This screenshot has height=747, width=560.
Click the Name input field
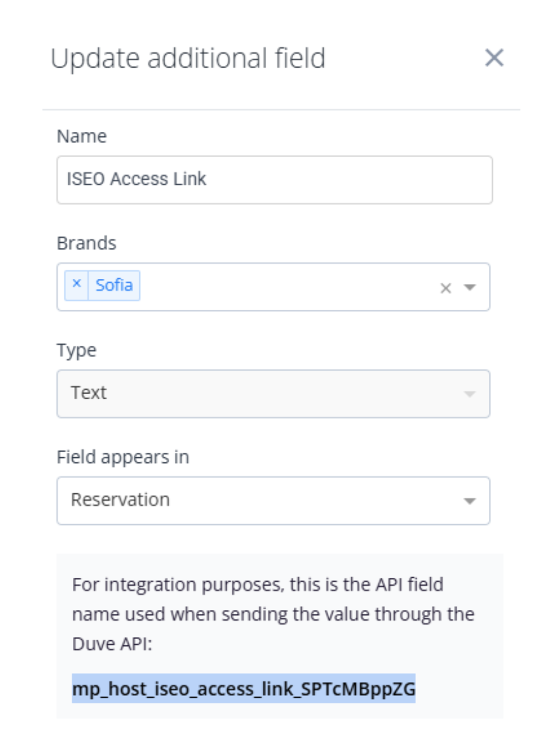(274, 180)
